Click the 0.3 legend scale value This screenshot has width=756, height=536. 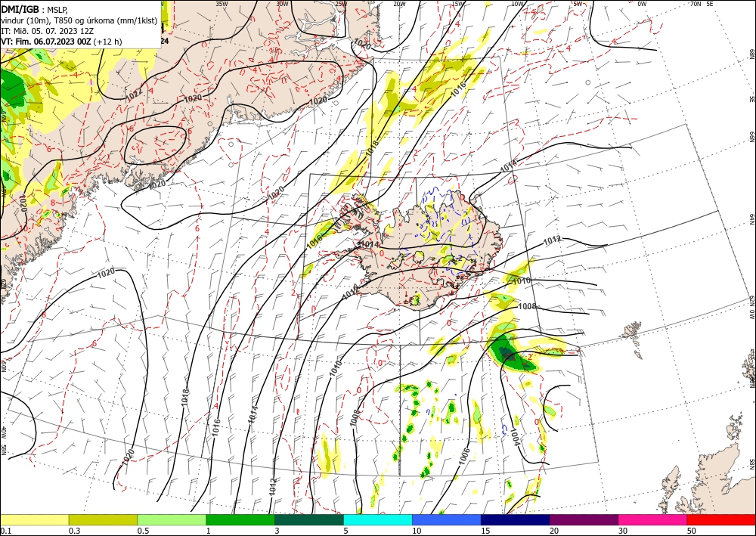click(74, 531)
